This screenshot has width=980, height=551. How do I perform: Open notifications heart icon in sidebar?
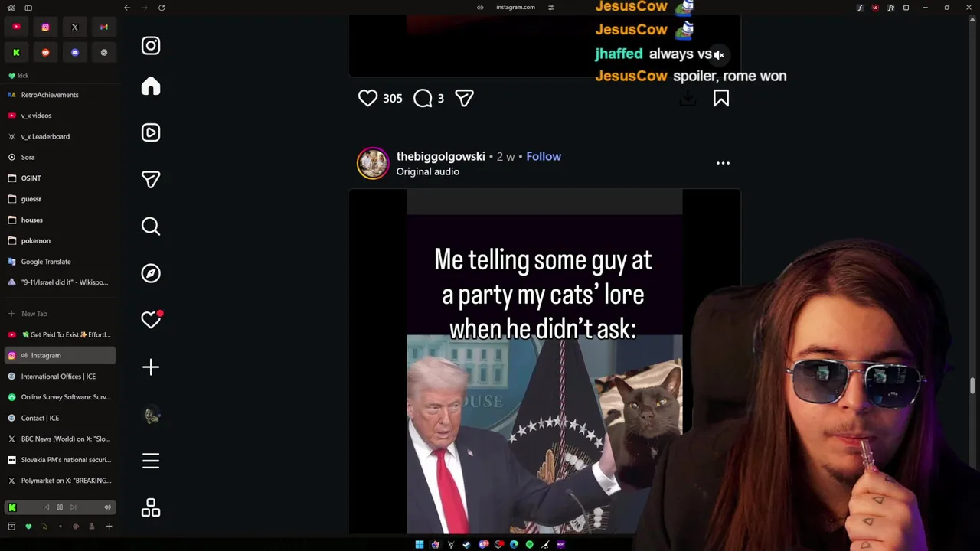151,320
